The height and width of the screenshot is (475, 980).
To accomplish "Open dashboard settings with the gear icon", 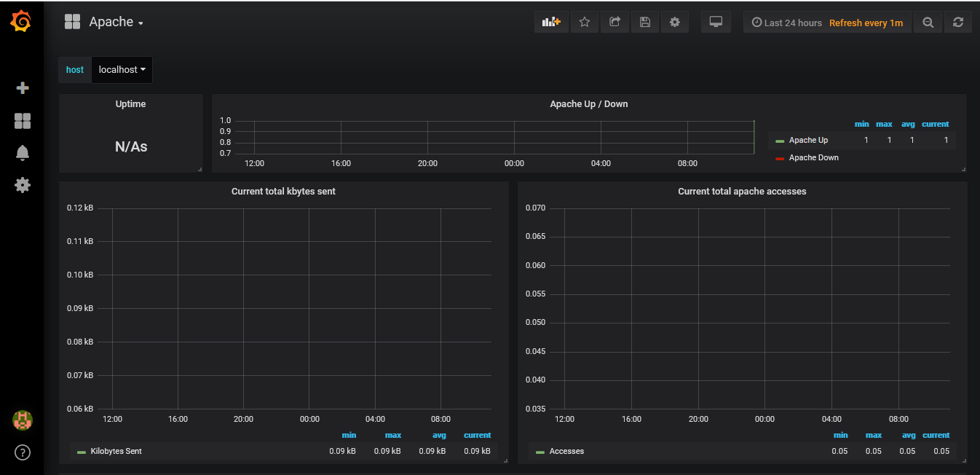I will click(674, 22).
